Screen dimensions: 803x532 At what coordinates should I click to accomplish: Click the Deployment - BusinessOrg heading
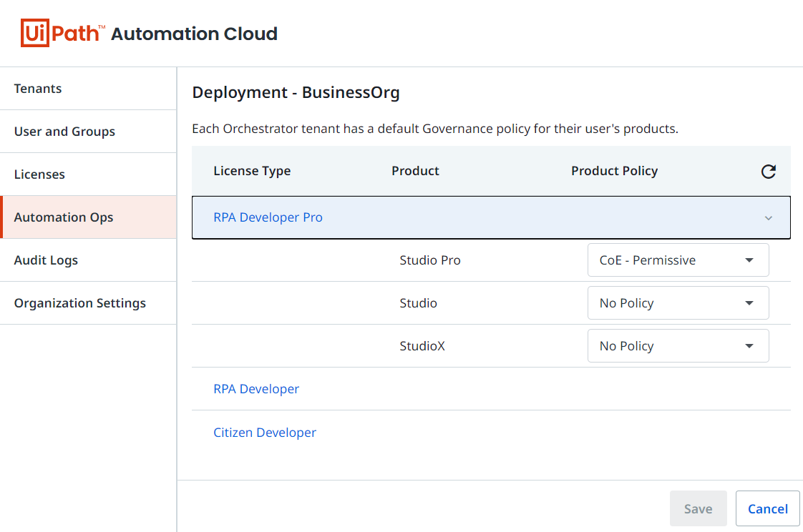tap(296, 92)
